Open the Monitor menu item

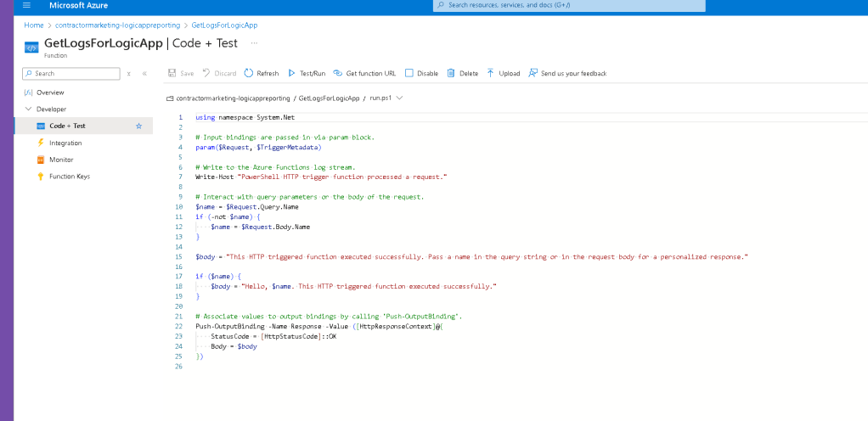point(61,160)
